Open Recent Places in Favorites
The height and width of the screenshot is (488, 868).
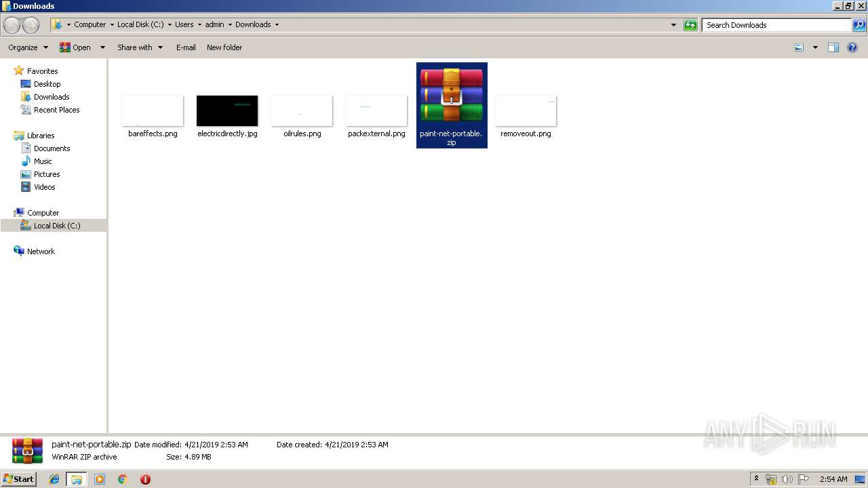tap(56, 110)
